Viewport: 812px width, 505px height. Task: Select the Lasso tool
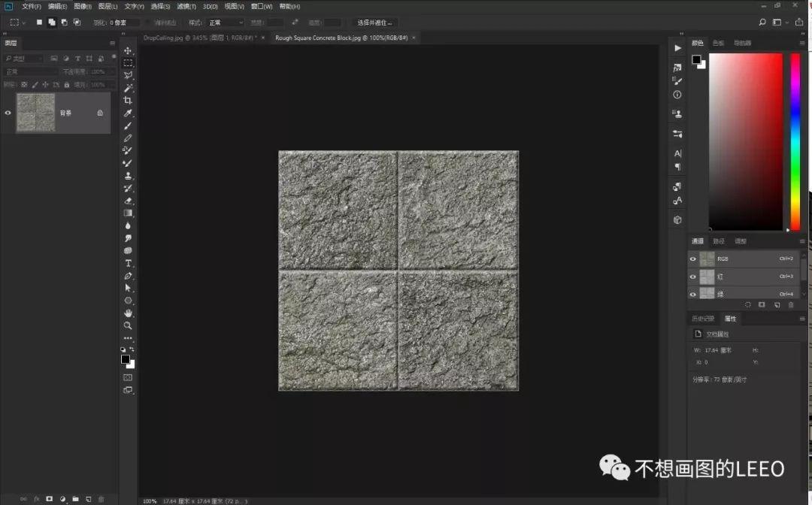(128, 76)
